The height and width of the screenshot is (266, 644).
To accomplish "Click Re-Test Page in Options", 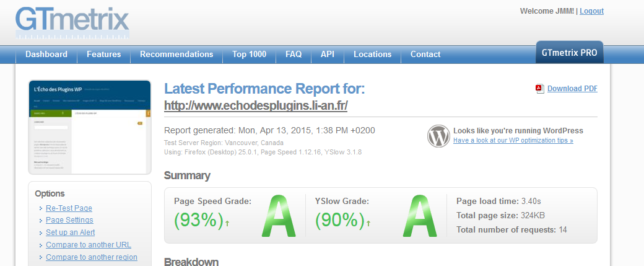I will click(x=69, y=208).
